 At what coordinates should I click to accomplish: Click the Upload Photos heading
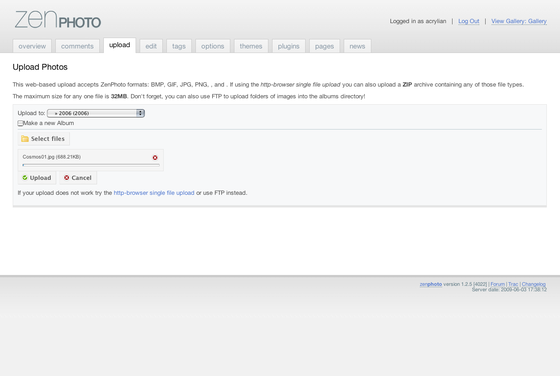click(x=40, y=67)
